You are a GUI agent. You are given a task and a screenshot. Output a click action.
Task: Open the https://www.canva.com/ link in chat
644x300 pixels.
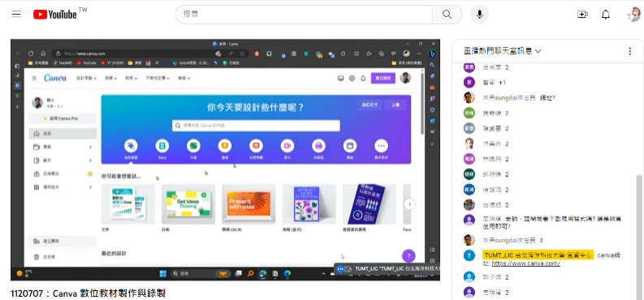coord(526,263)
